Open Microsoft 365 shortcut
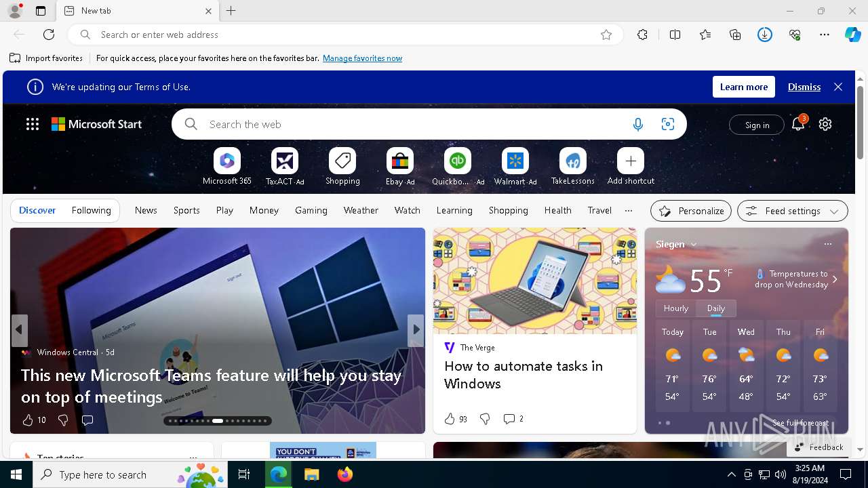868x488 pixels. (227, 167)
